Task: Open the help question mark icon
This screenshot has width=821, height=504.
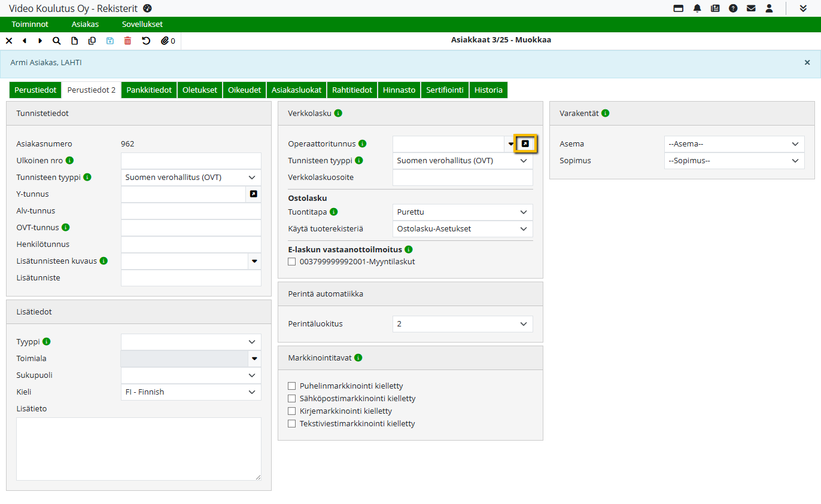Action: (733, 8)
